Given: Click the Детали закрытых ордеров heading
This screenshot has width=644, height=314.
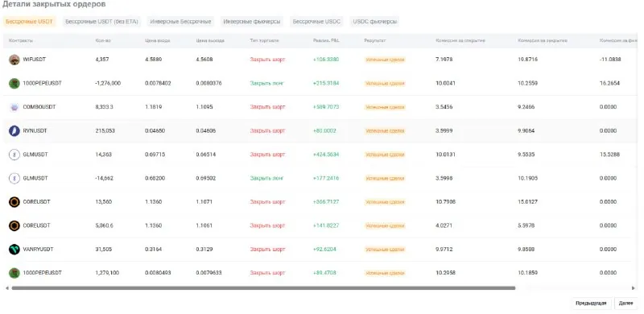Looking at the screenshot, I should (x=54, y=5).
